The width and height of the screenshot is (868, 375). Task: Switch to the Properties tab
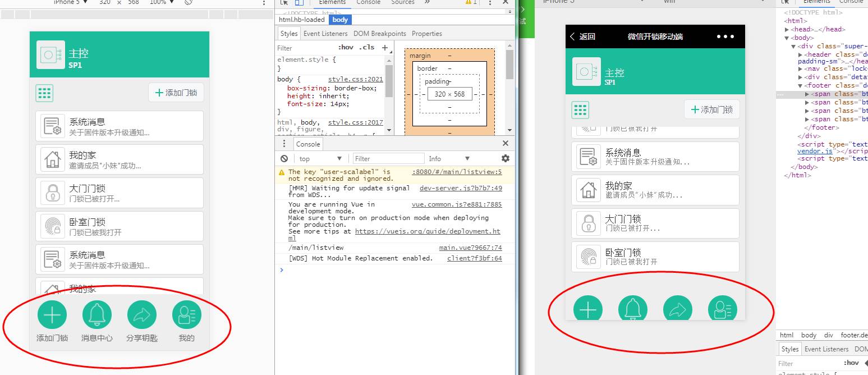click(x=426, y=34)
